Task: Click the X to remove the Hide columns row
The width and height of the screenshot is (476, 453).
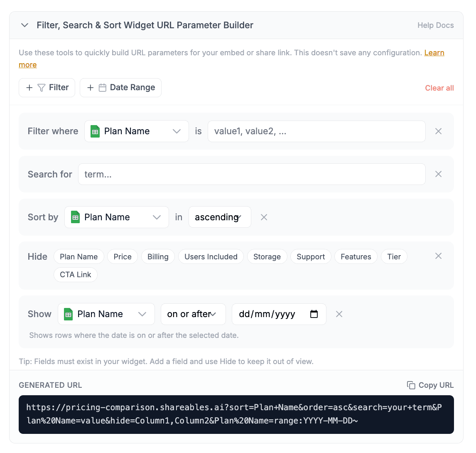Action: pos(438,256)
